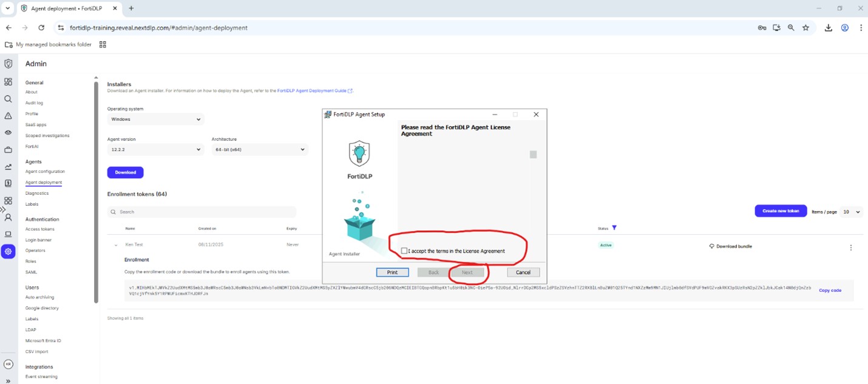Click the browser reload icon
The width and height of the screenshot is (868, 384).
(41, 27)
